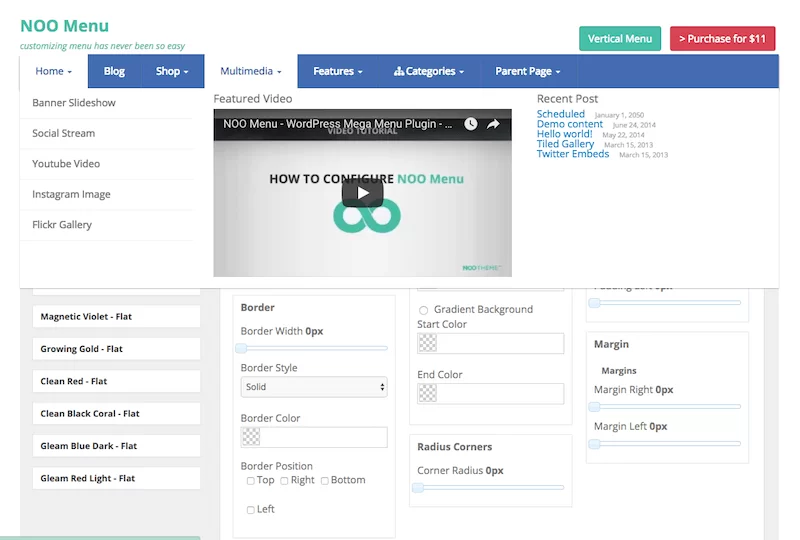800x540 pixels.
Task: Select Youtube Video from Home submenu
Action: point(66,164)
